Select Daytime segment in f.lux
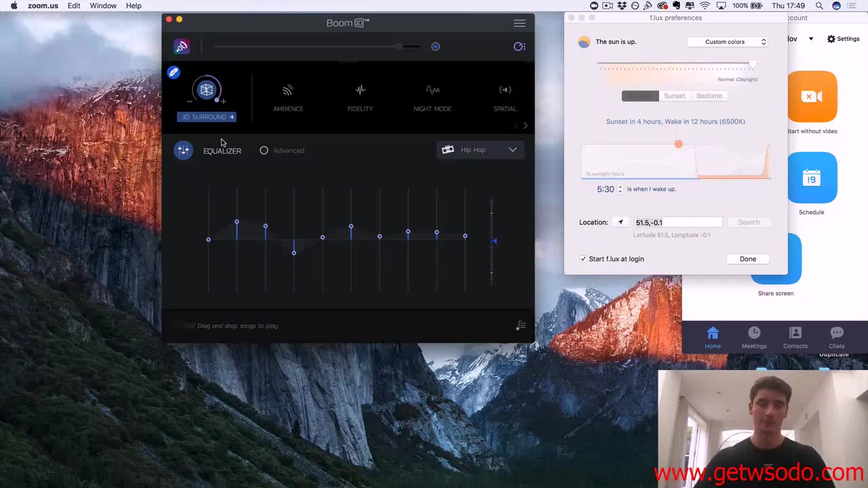Viewport: 868px width, 488px height. [640, 96]
